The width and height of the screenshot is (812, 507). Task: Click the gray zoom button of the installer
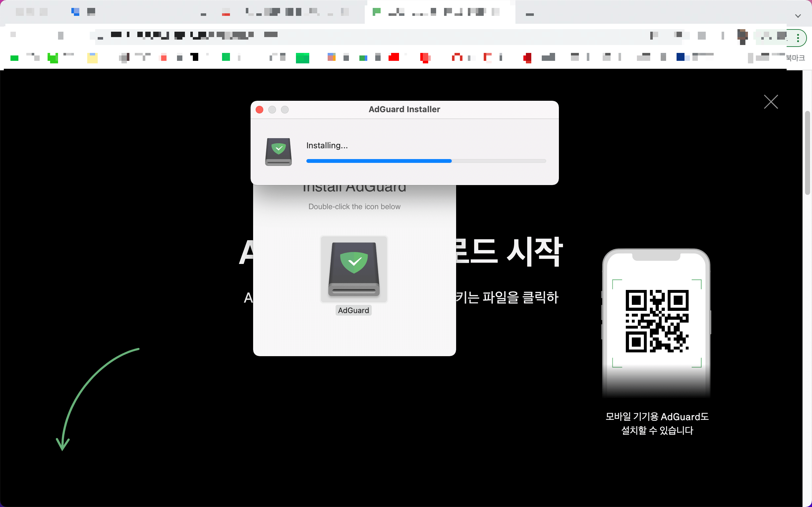[x=285, y=110]
